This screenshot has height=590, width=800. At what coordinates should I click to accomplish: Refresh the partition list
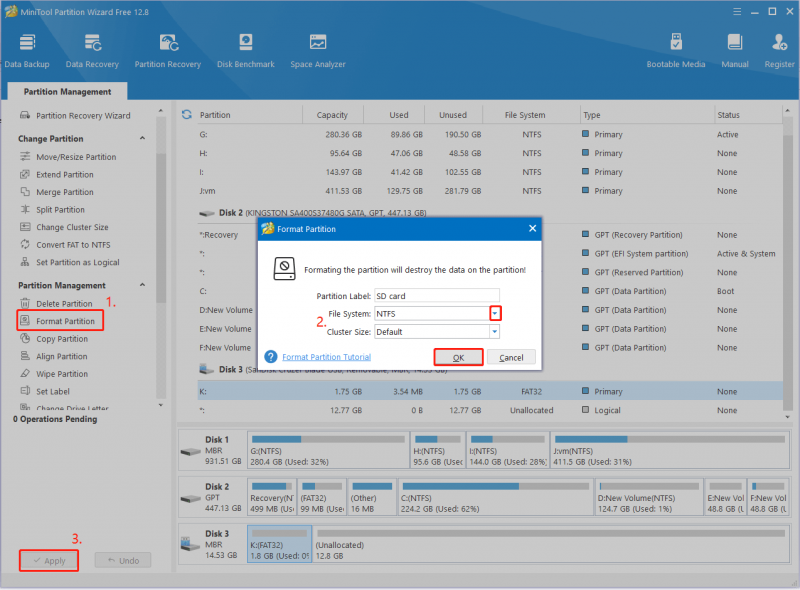187,115
